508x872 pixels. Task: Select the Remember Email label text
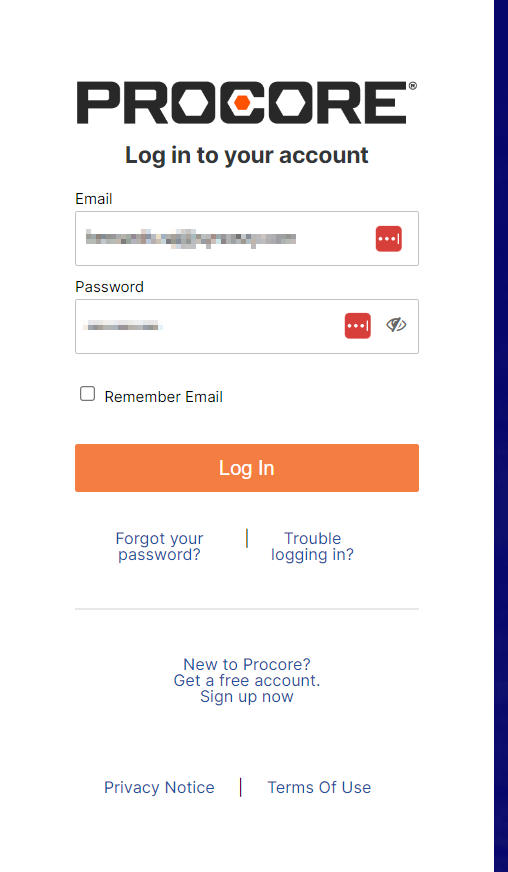(x=164, y=397)
